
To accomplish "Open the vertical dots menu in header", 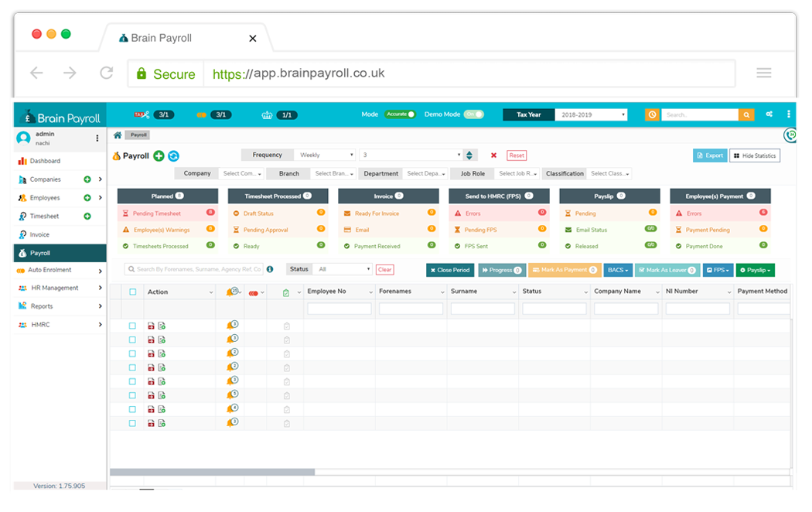I will (789, 114).
